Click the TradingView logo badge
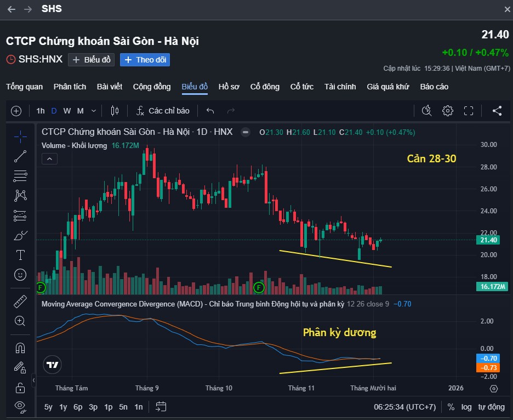Screen dimensions: 513x420 pyautogui.click(x=53, y=365)
